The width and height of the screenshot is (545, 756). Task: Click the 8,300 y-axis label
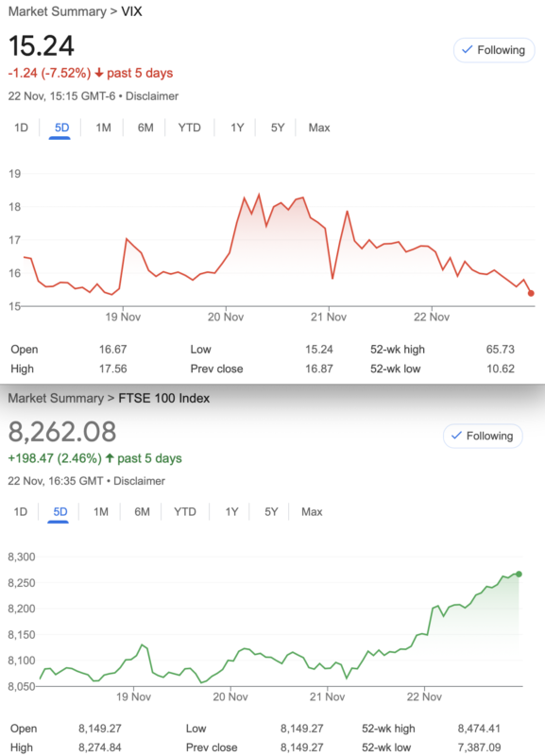(22, 558)
